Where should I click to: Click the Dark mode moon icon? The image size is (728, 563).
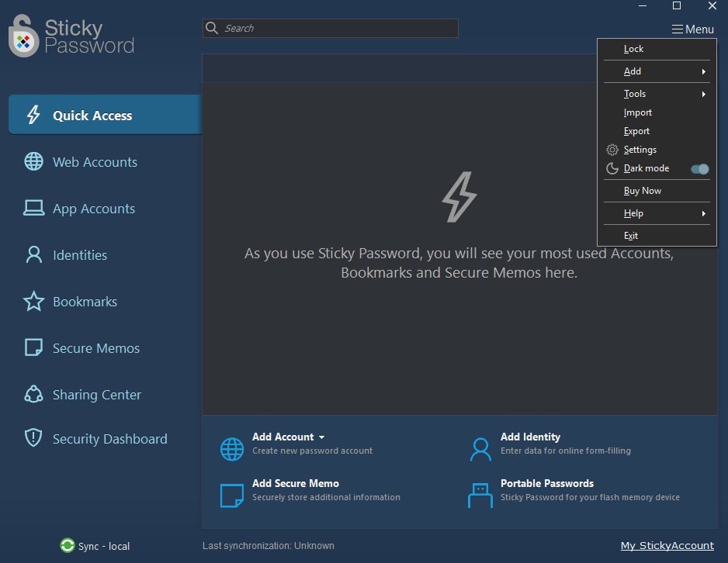tap(612, 168)
